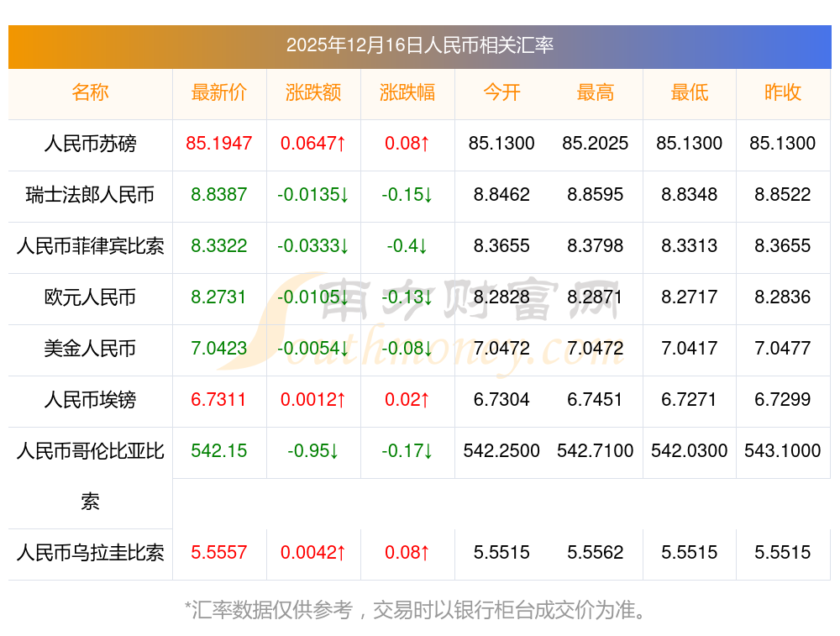The image size is (840, 636).
Task: Click the title 2025年12月16日人民币相关汇率
Action: (420, 45)
